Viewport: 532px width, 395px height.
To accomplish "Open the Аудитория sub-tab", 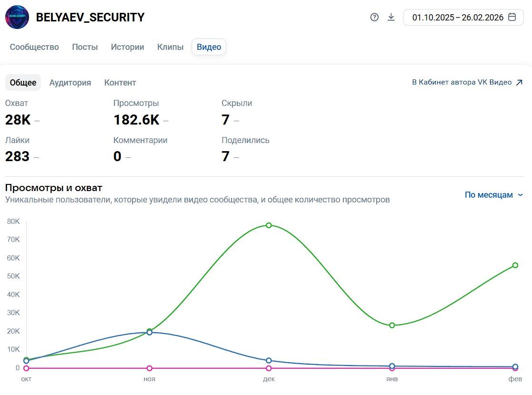I will [70, 83].
